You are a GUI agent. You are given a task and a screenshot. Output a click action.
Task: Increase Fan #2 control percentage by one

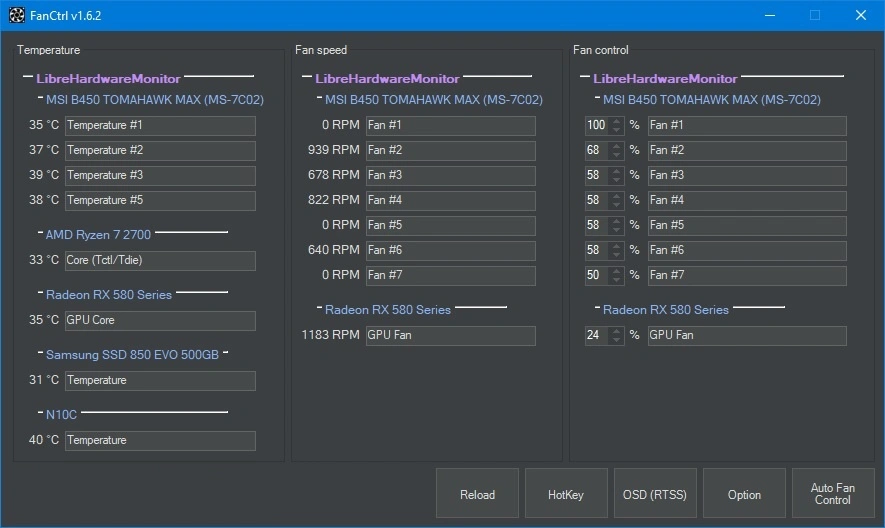pos(616,146)
